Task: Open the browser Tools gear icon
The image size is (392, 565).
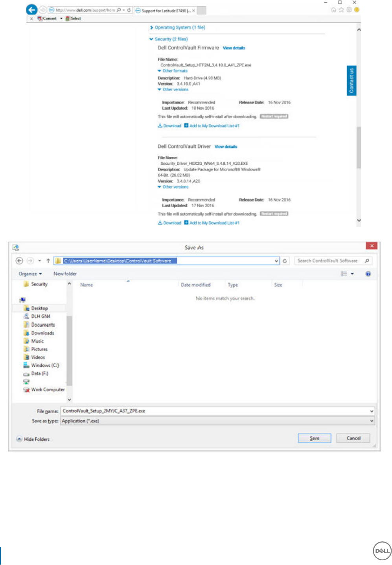Action: click(349, 10)
